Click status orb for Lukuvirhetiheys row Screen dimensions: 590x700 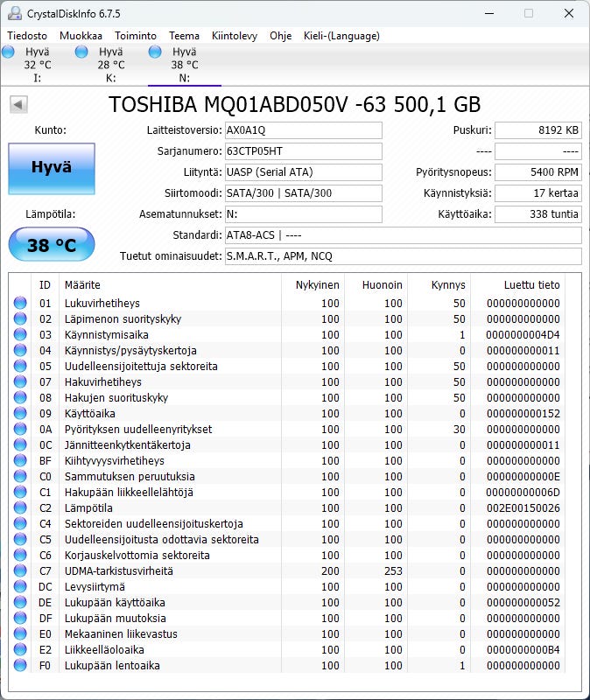[20, 304]
